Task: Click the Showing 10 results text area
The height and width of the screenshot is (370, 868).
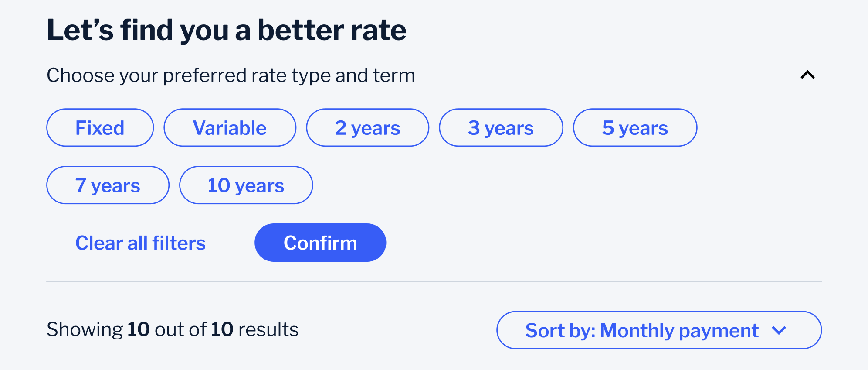Action: tap(173, 329)
